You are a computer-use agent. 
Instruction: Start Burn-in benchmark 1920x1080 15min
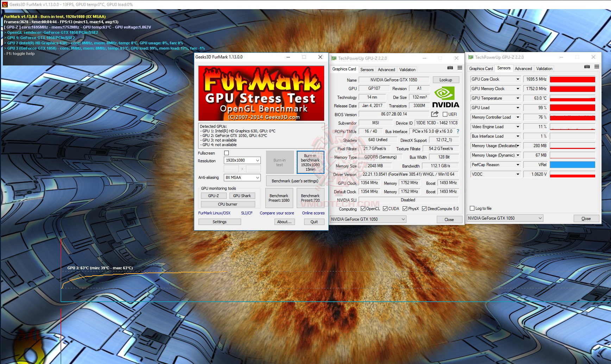pos(310,162)
